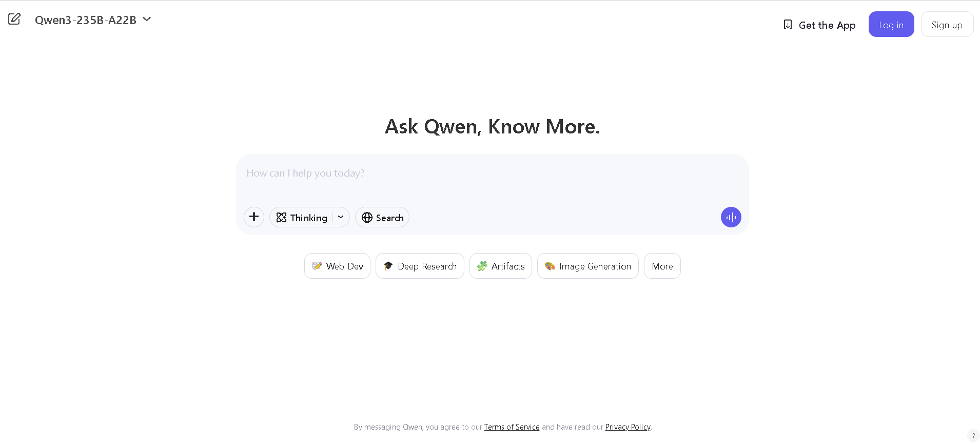Click the Get the App link
This screenshot has width=980, height=445.
pyautogui.click(x=819, y=25)
